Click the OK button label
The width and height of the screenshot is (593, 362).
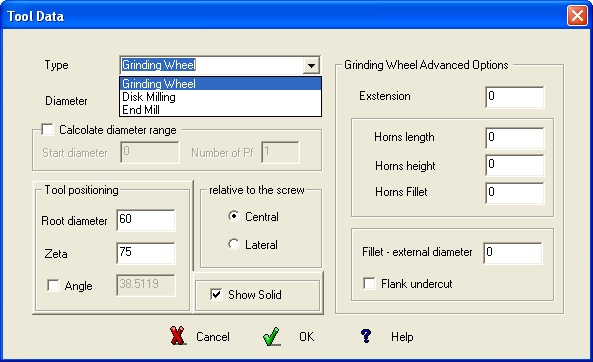point(306,337)
